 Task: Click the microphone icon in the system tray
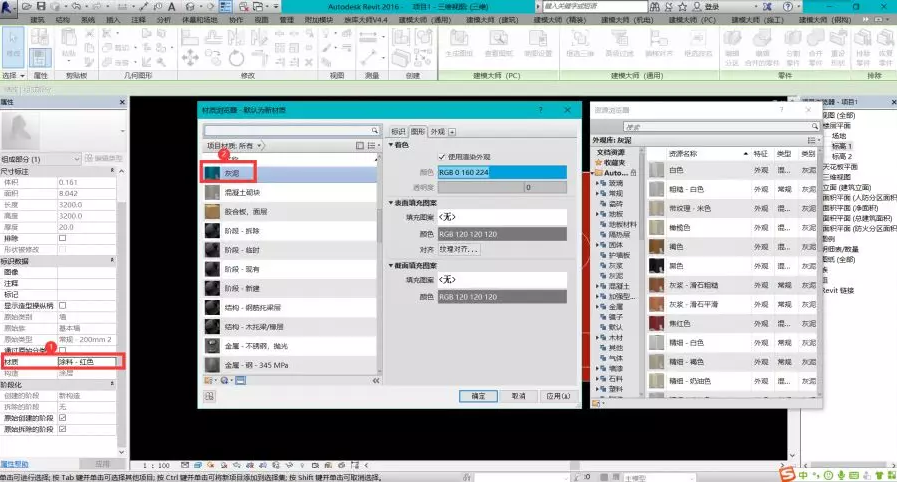(841, 475)
